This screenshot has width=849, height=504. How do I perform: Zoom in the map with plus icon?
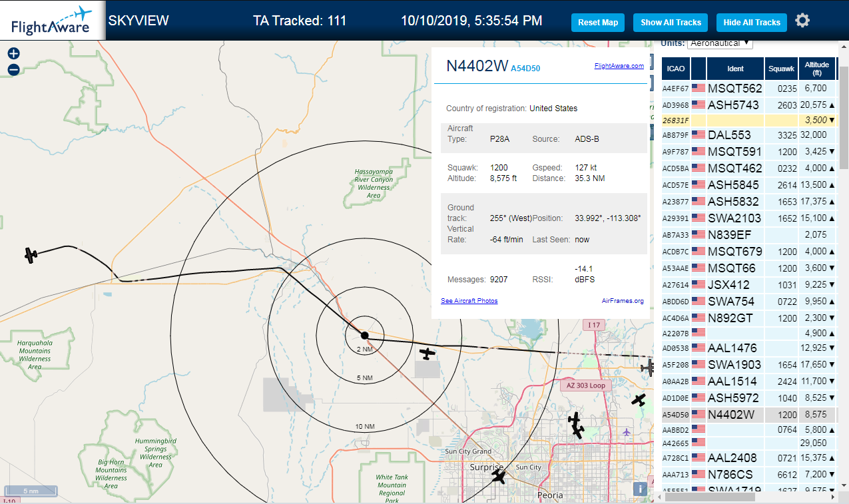pos(13,54)
